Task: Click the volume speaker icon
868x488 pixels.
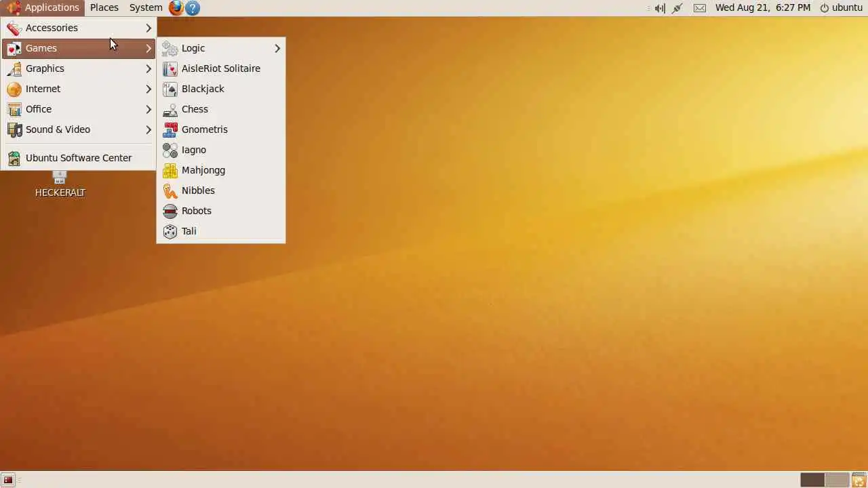Action: click(x=659, y=8)
